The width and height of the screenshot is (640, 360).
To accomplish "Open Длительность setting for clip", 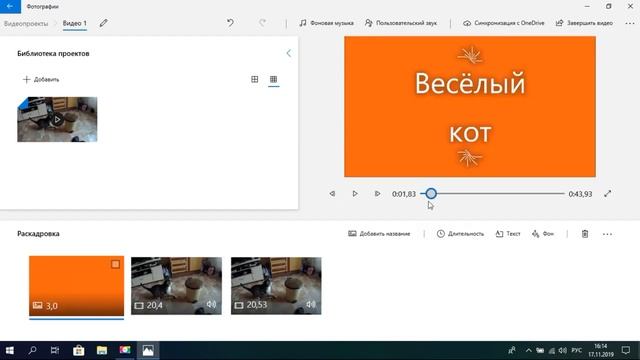I will click(x=460, y=234).
